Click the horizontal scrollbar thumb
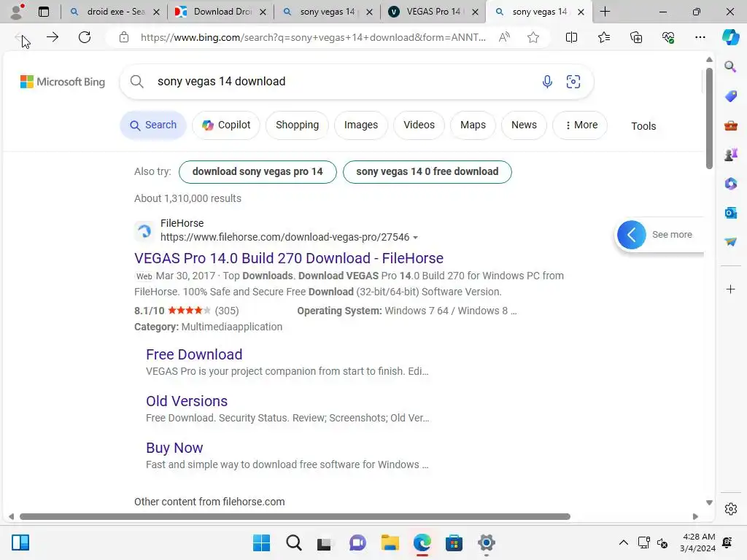 pos(295,517)
